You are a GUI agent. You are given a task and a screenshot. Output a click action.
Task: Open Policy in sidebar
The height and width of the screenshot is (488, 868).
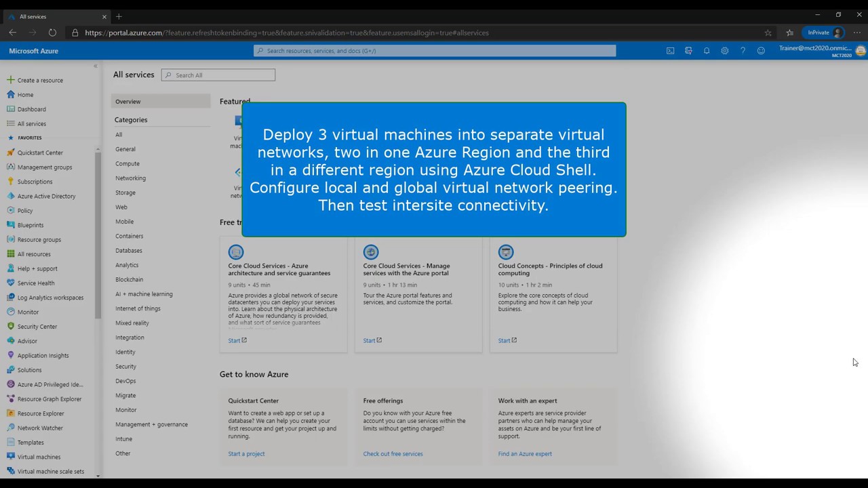pyautogui.click(x=25, y=211)
